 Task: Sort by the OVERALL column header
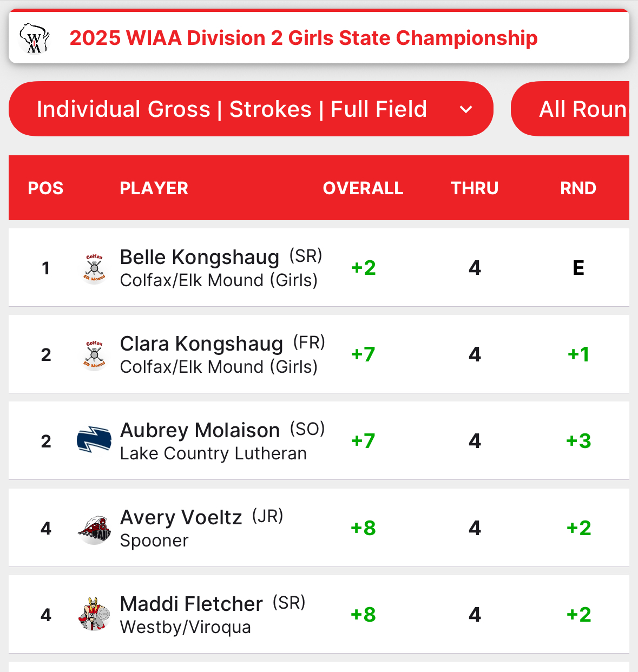[363, 188]
